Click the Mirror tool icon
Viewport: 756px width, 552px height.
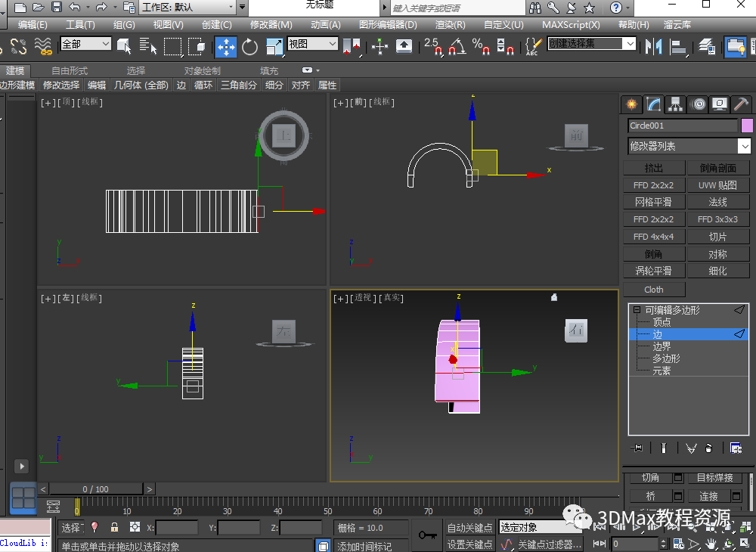pos(653,46)
